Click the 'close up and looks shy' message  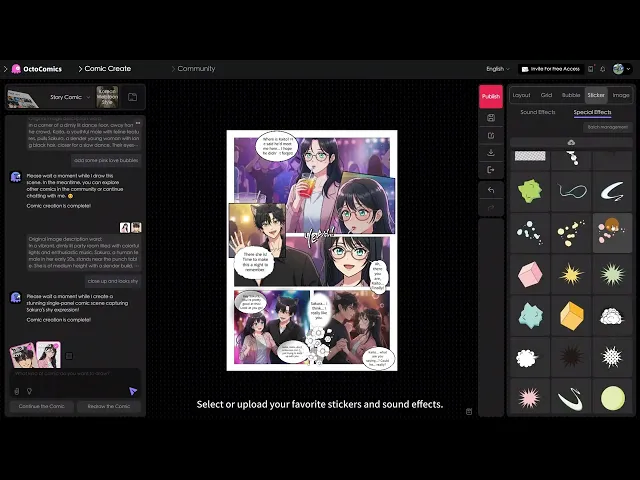[x=113, y=281]
